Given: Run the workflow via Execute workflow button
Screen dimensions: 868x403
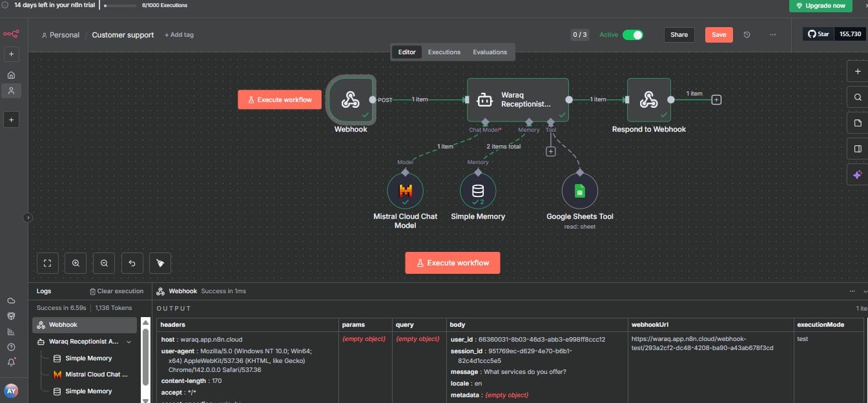Looking at the screenshot, I should coord(452,263).
